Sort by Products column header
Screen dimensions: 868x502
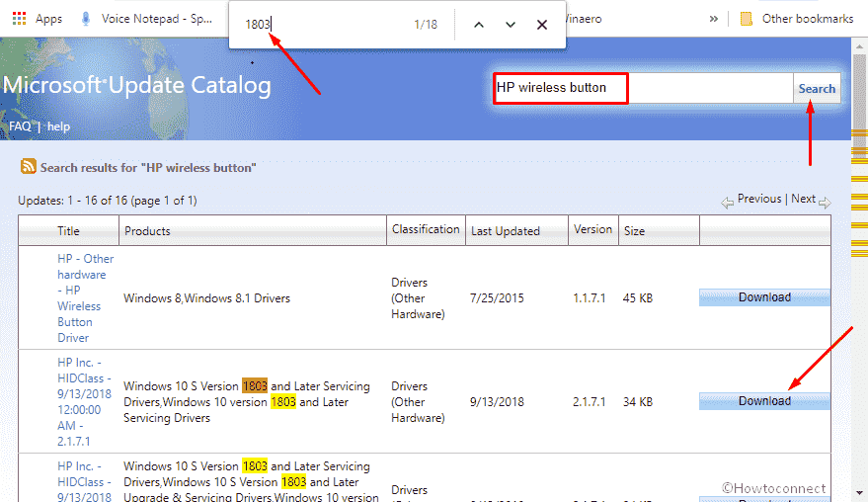[147, 231]
